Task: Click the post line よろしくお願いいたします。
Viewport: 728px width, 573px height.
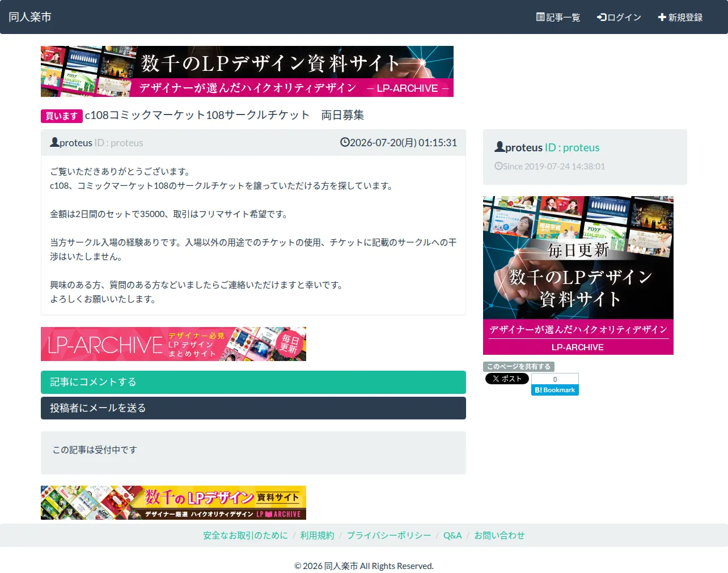Action: pos(104,299)
